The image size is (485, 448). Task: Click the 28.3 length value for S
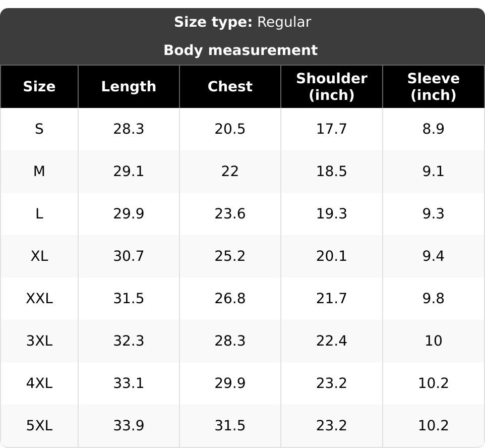[129, 129]
